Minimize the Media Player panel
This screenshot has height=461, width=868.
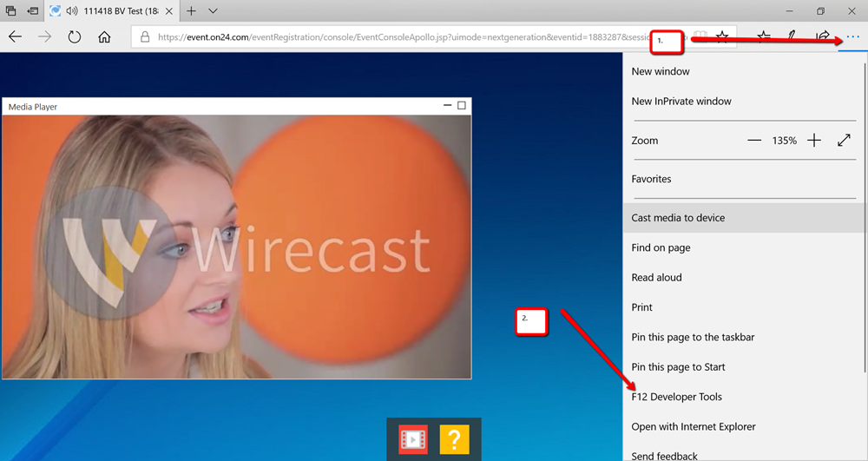pos(447,105)
